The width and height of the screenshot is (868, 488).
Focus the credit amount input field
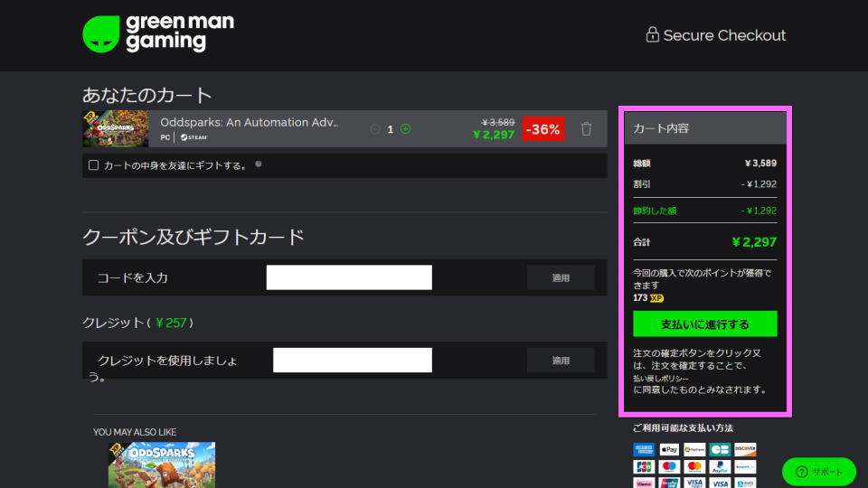coord(352,360)
